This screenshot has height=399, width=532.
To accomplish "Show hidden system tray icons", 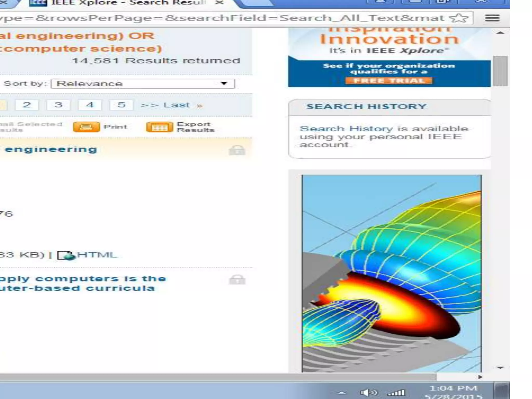I will pos(342,393).
